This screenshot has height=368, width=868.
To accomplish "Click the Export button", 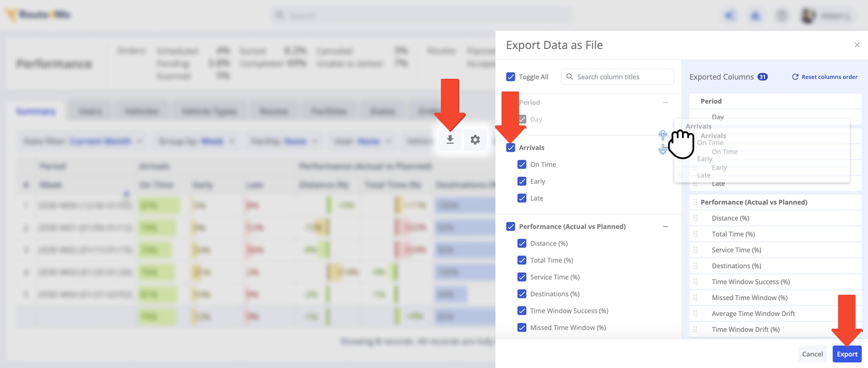I will tap(847, 354).
